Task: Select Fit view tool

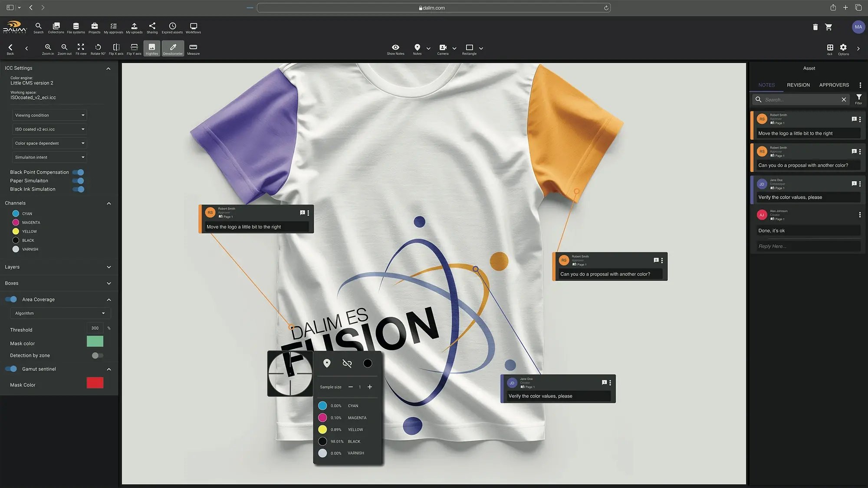Action: coord(81,49)
